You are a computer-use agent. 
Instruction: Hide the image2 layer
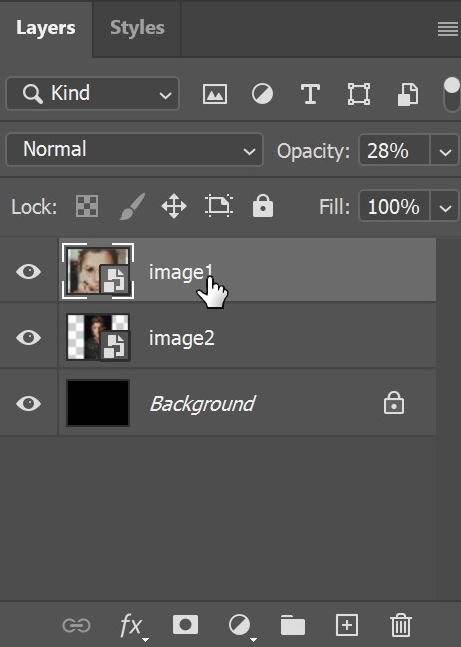tap(28, 338)
